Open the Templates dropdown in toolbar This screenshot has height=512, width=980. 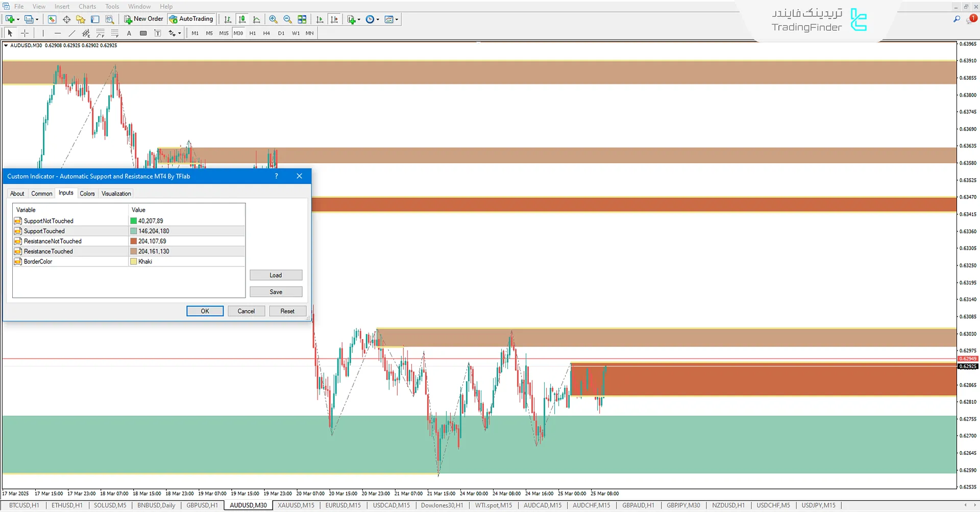pos(397,19)
